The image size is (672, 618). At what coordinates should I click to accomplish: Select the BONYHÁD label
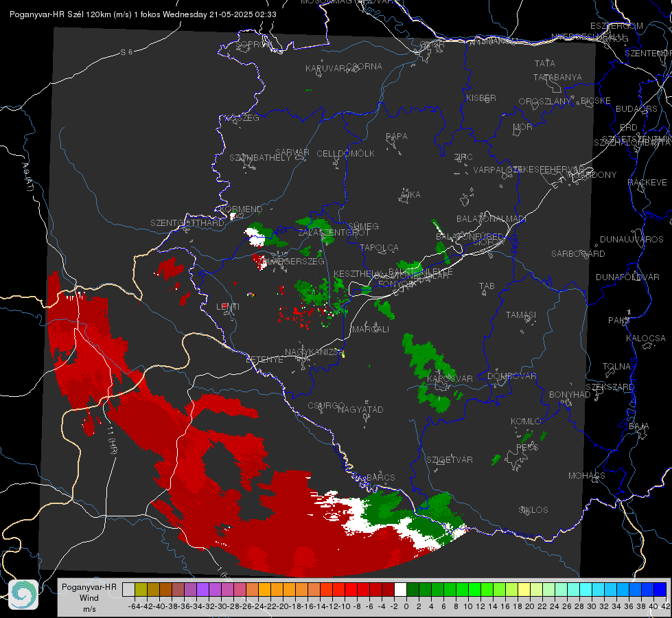(570, 395)
